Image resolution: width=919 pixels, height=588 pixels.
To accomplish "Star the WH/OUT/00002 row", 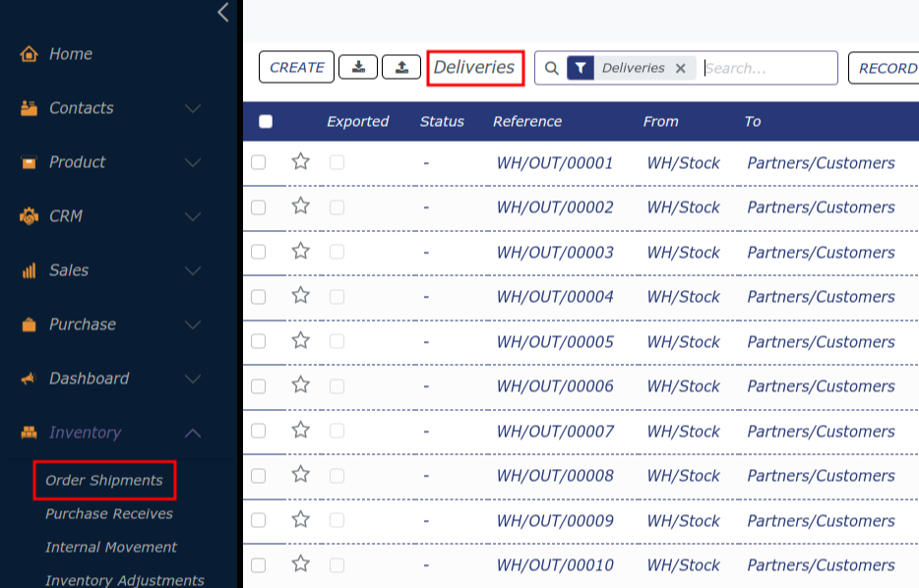I will coord(301,206).
